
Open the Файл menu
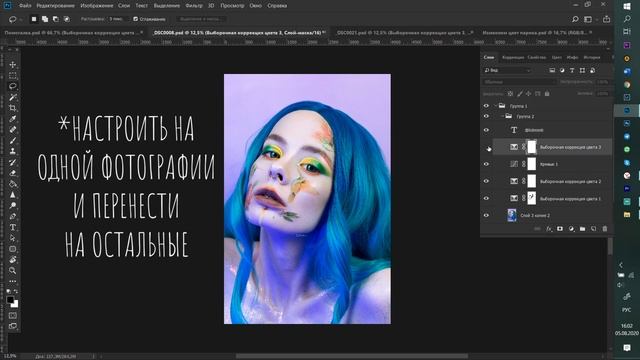(x=25, y=6)
